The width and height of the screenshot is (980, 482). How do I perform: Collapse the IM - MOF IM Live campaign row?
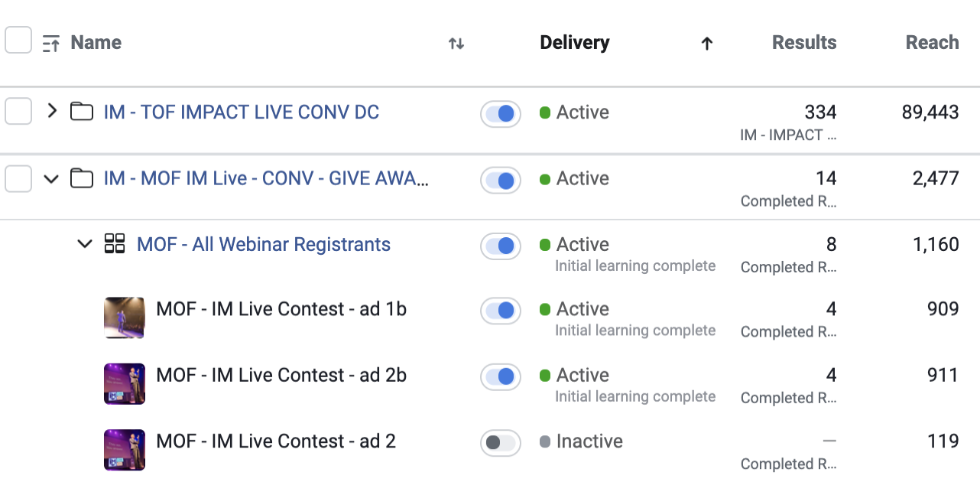pyautogui.click(x=51, y=179)
